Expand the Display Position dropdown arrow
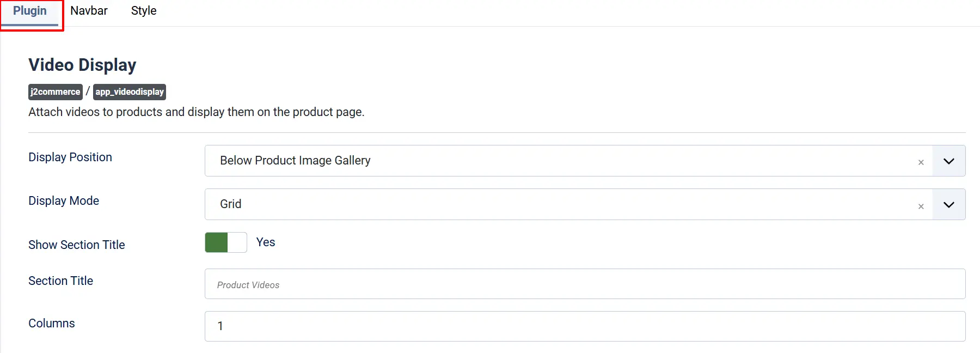This screenshot has height=353, width=980. (x=948, y=161)
